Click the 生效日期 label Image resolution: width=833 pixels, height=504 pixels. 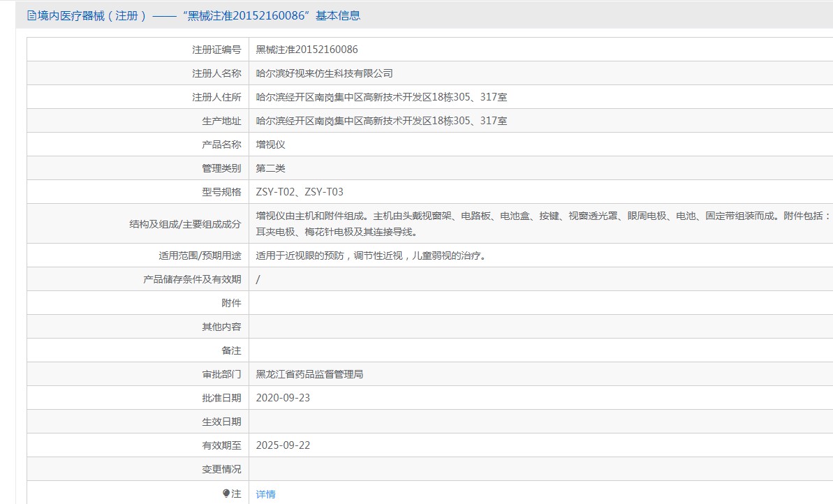point(221,422)
